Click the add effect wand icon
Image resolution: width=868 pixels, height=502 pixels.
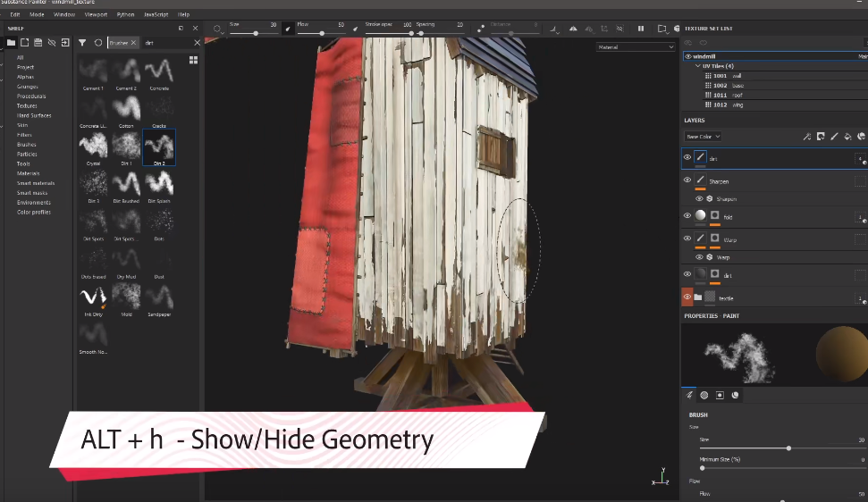click(807, 137)
